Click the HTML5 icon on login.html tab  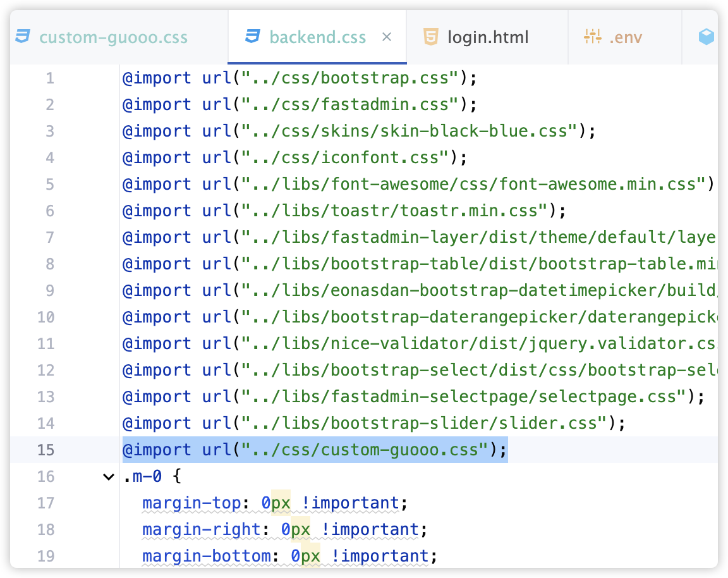tap(431, 36)
